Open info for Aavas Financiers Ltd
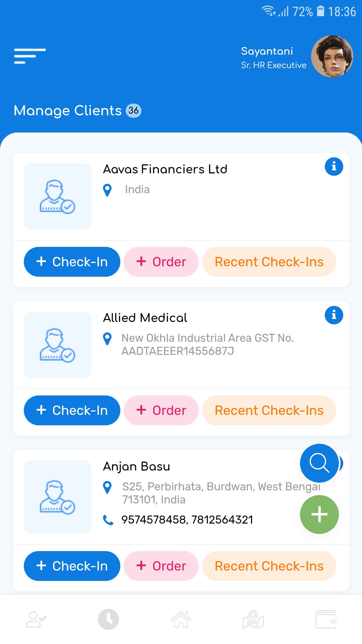 click(x=334, y=166)
